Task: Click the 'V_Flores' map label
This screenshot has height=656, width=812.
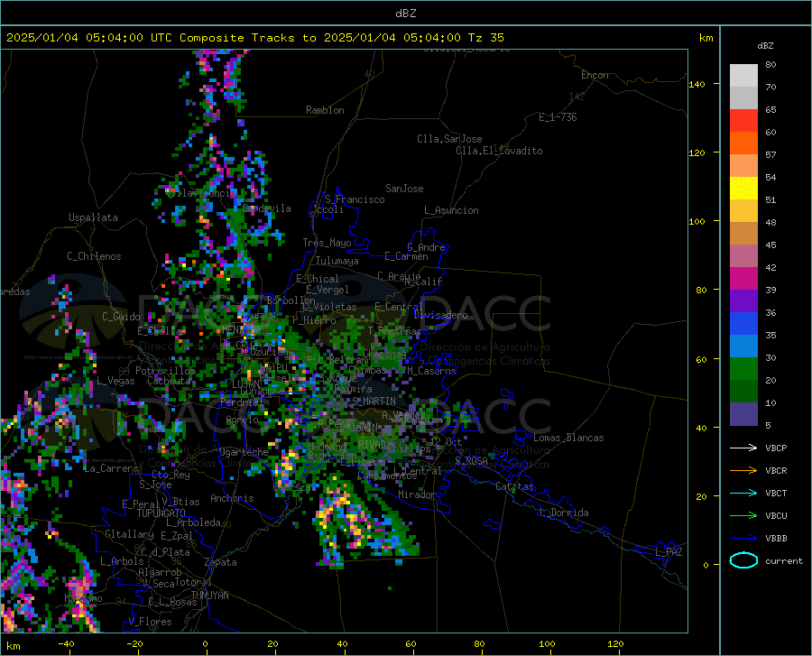Action: 150,622
